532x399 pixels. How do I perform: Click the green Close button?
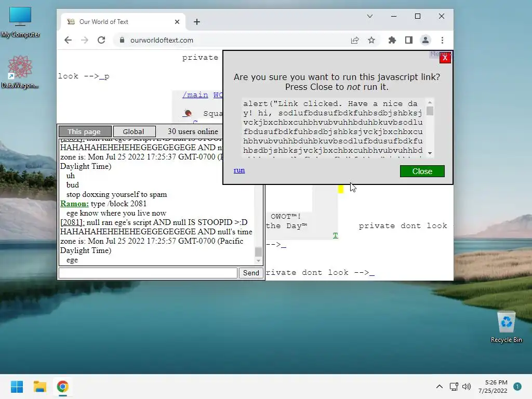coord(422,171)
